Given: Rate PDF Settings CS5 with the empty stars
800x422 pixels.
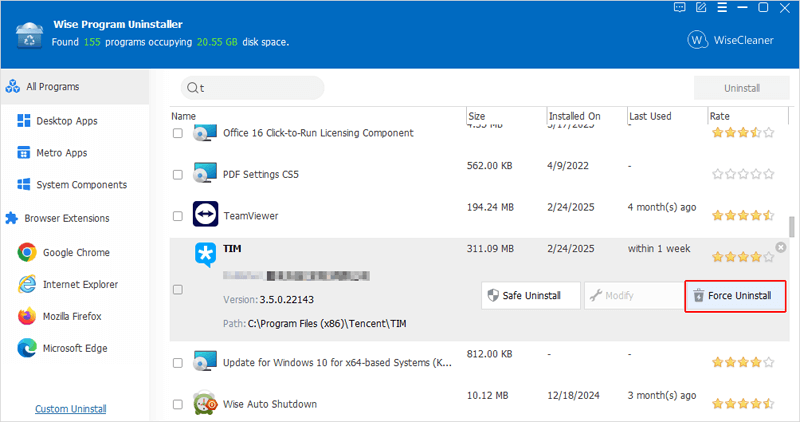Looking at the screenshot, I should click(743, 174).
